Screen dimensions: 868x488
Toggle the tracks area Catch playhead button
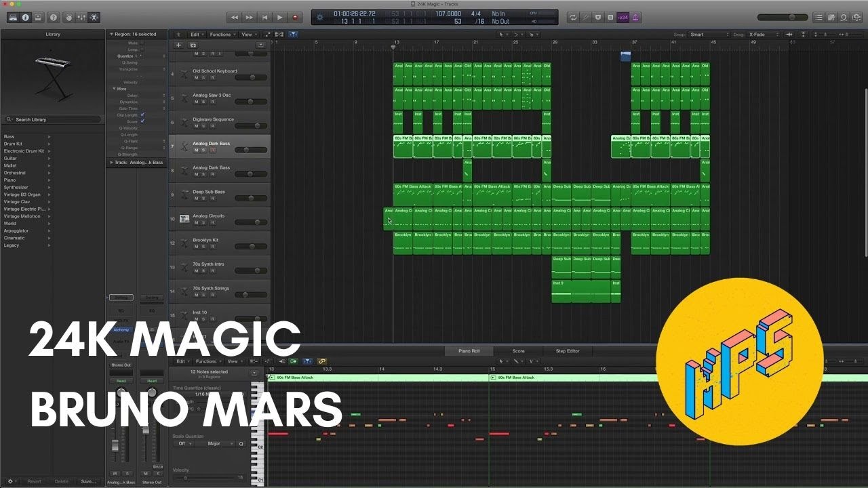coord(293,34)
